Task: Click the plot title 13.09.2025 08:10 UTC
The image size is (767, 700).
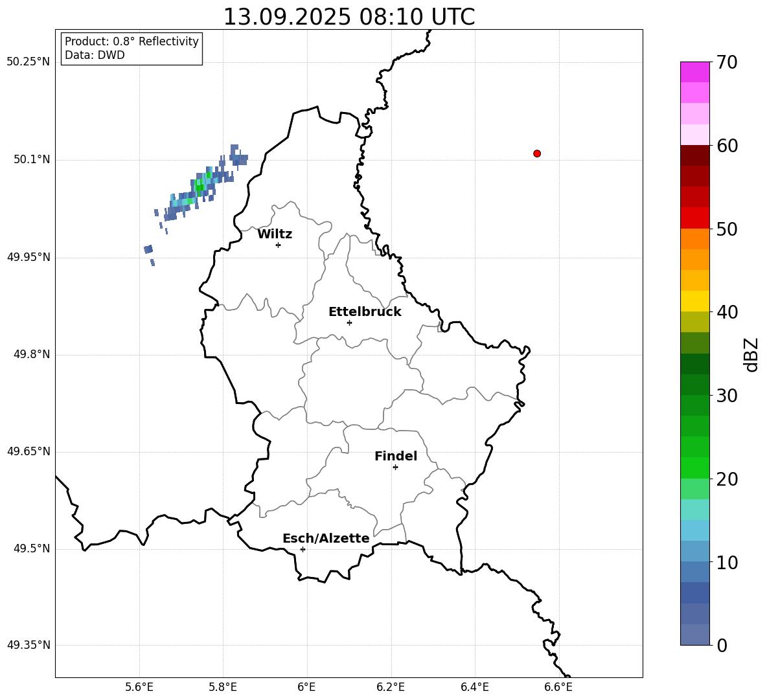Action: tap(349, 17)
